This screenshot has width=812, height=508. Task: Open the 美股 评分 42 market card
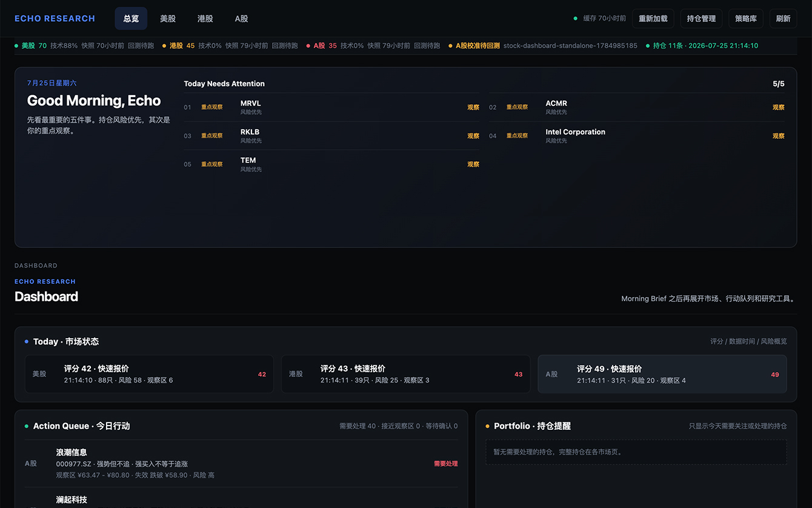(x=149, y=374)
